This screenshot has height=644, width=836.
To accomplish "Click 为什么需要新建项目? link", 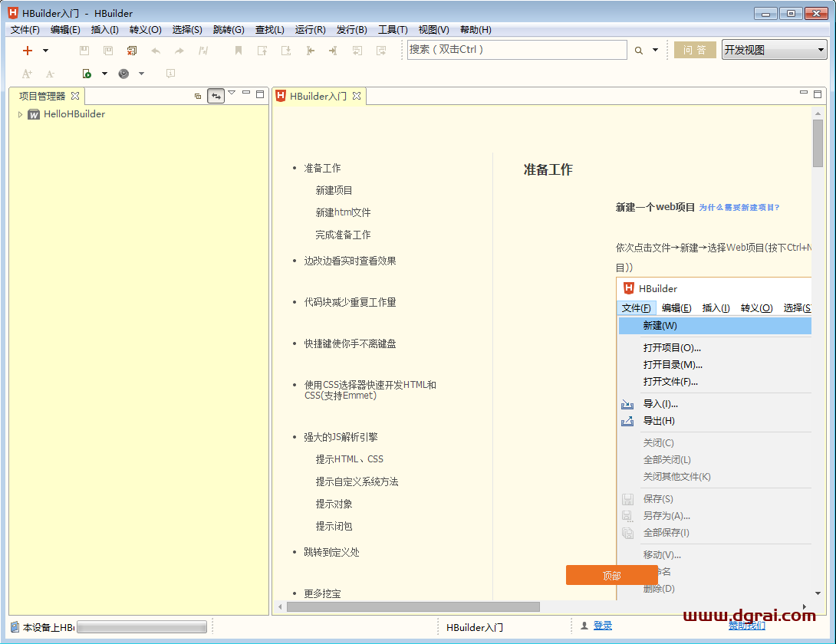I will tap(739, 207).
